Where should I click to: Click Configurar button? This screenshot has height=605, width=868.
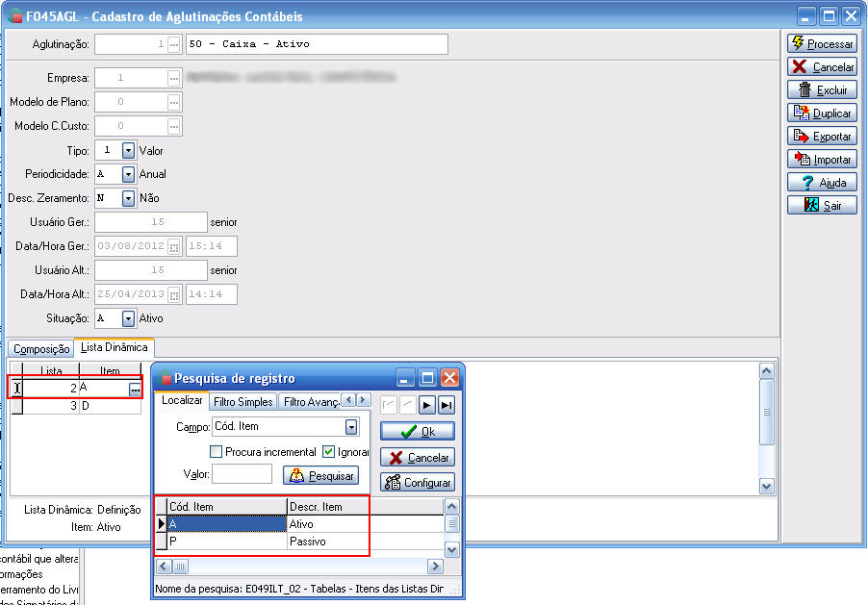tap(418, 482)
